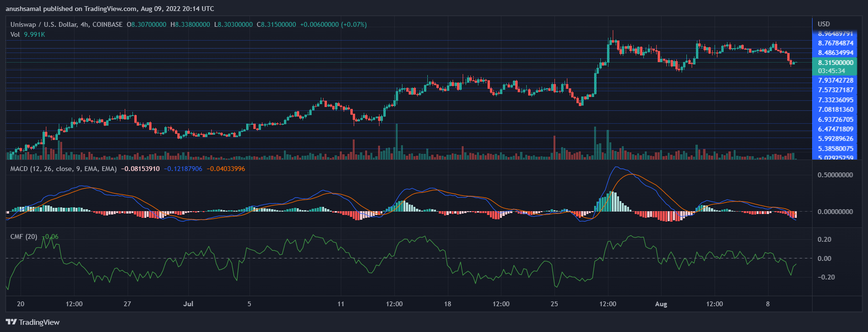Click the 7.57327187 price level label
Screen dimensions: 868x332
point(835,90)
